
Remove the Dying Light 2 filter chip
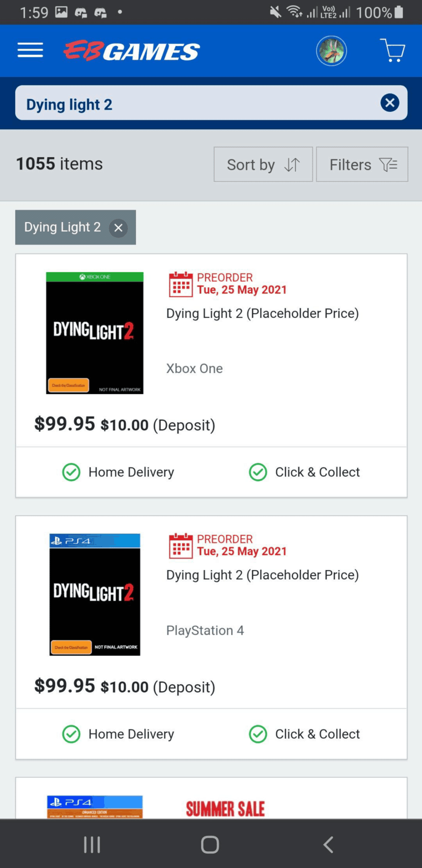[118, 228]
